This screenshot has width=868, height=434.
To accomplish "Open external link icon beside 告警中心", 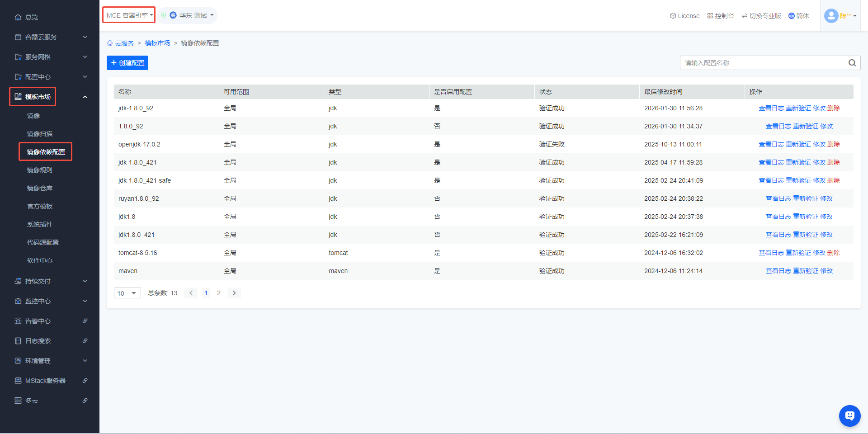I will (85, 321).
